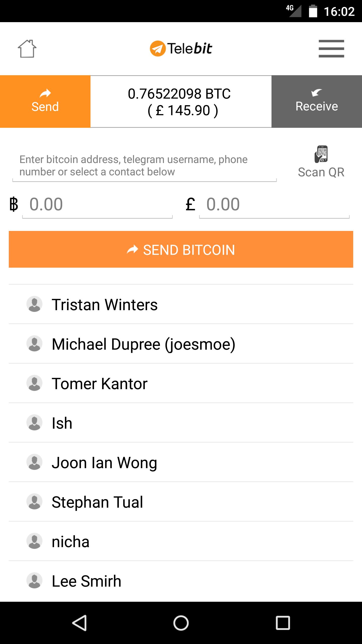Select contact Tomer Kantor
Screen dimensions: 362x644
point(100,383)
